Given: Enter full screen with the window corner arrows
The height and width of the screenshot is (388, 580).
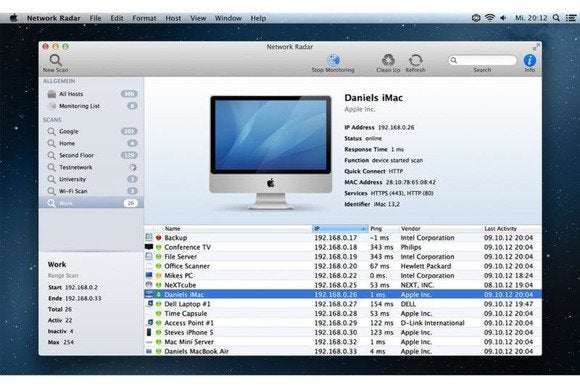Looking at the screenshot, I should [536, 47].
